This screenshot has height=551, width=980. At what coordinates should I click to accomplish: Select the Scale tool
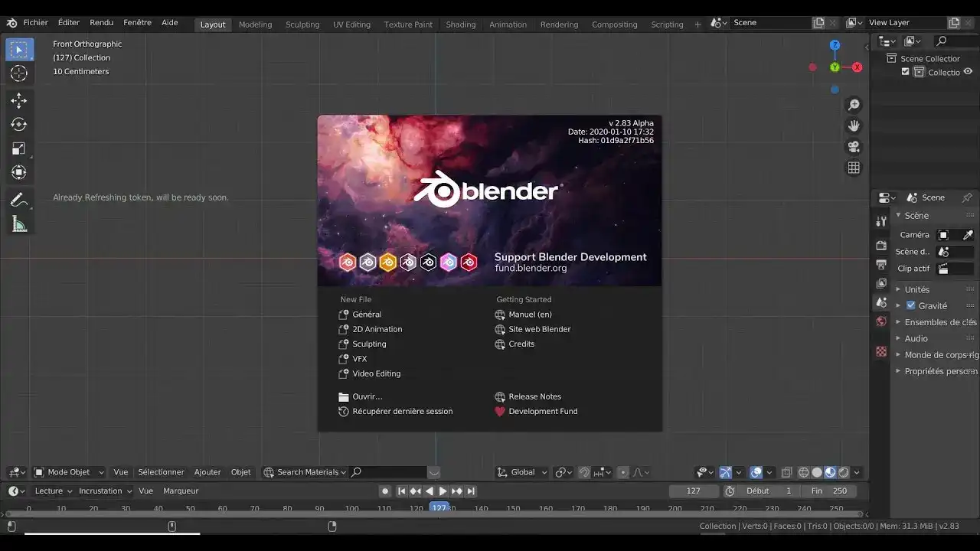(x=19, y=148)
